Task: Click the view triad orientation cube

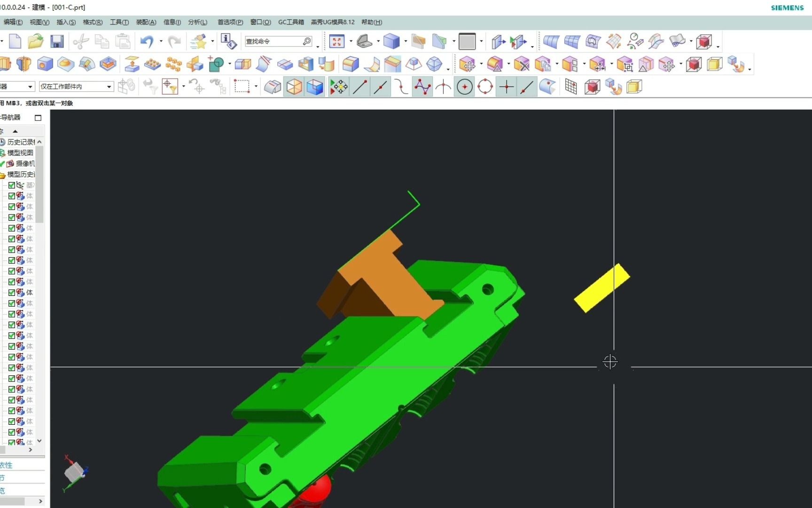Action: pyautogui.click(x=75, y=472)
